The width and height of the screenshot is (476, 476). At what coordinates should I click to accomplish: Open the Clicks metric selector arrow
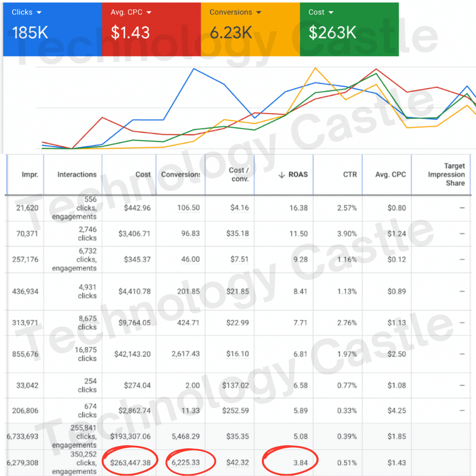click(39, 12)
